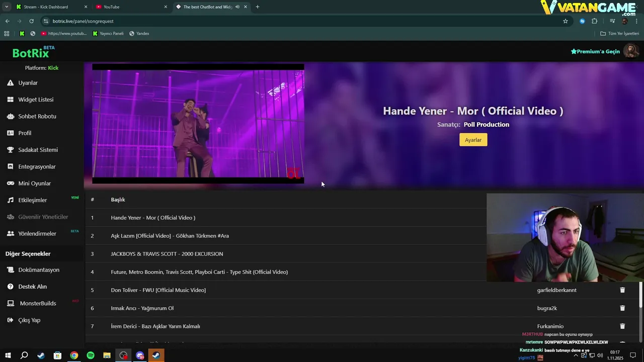Click requester name bugra2k
Image resolution: width=644 pixels, height=362 pixels.
(x=547, y=308)
